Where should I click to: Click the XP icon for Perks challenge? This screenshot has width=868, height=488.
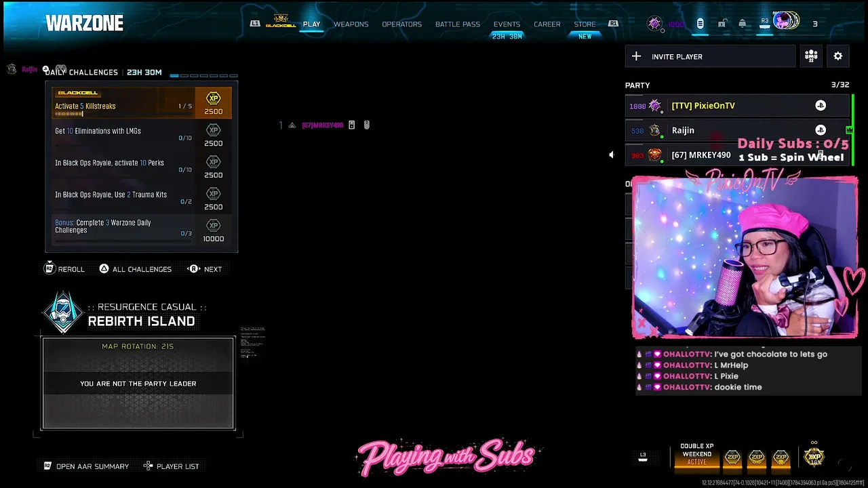pos(214,162)
